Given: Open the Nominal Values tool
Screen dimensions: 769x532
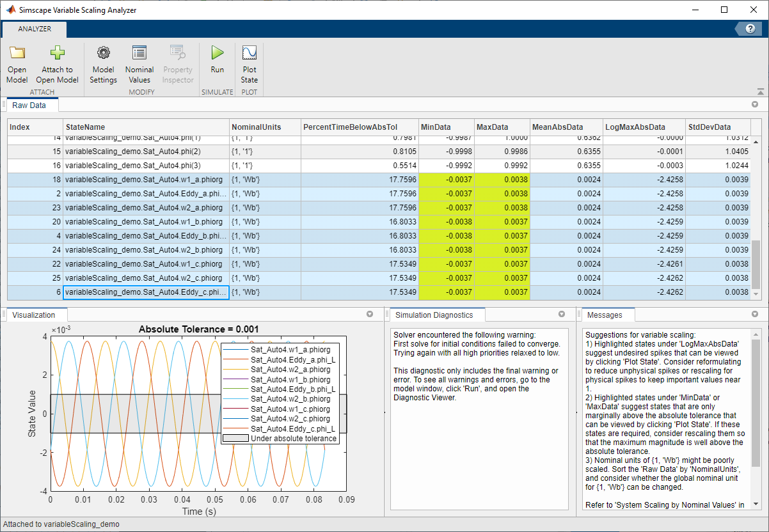Looking at the screenshot, I should (139, 54).
